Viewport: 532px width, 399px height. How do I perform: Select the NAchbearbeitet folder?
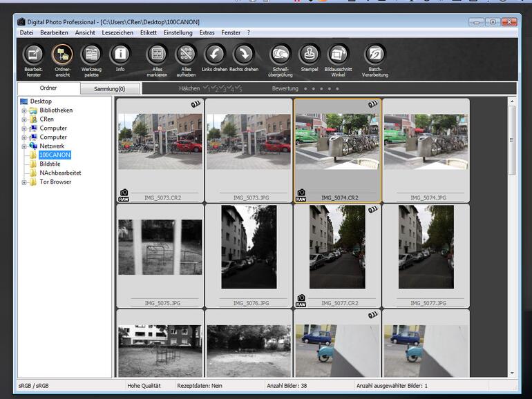(60, 173)
